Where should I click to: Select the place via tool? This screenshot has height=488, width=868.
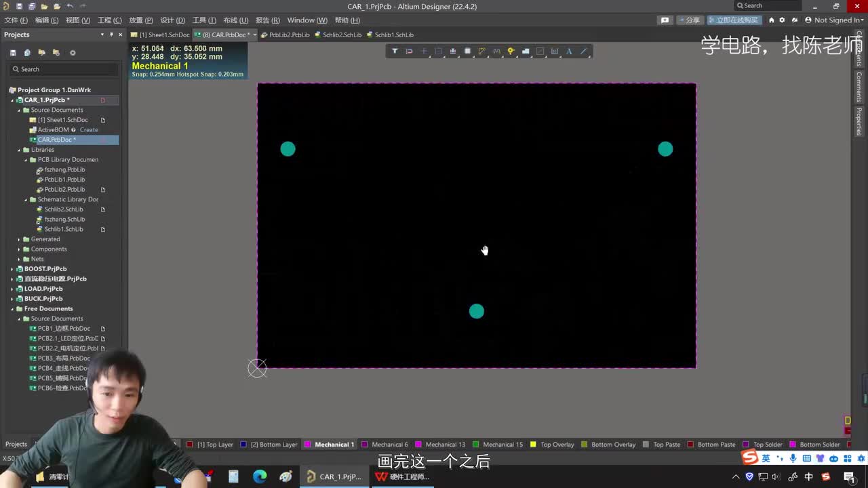[511, 51]
